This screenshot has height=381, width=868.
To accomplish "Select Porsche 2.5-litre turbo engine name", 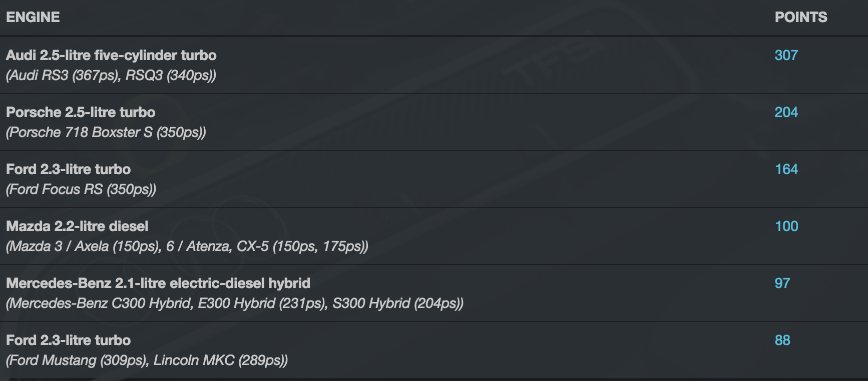I will click(x=81, y=112).
